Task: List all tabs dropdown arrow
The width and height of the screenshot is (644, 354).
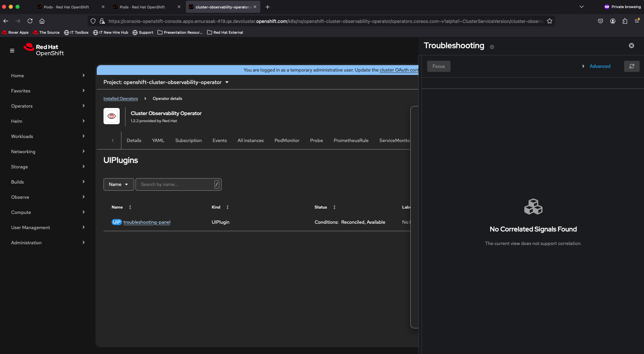Action: (x=582, y=7)
